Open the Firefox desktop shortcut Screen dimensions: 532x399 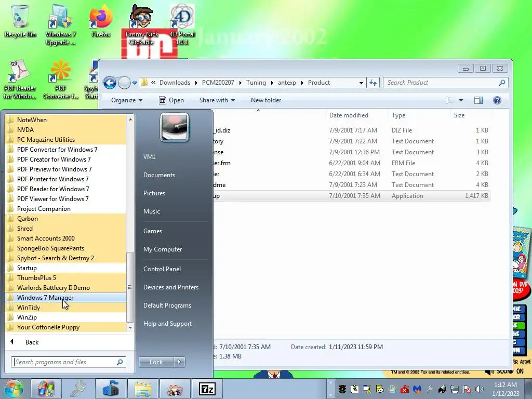pos(101,21)
